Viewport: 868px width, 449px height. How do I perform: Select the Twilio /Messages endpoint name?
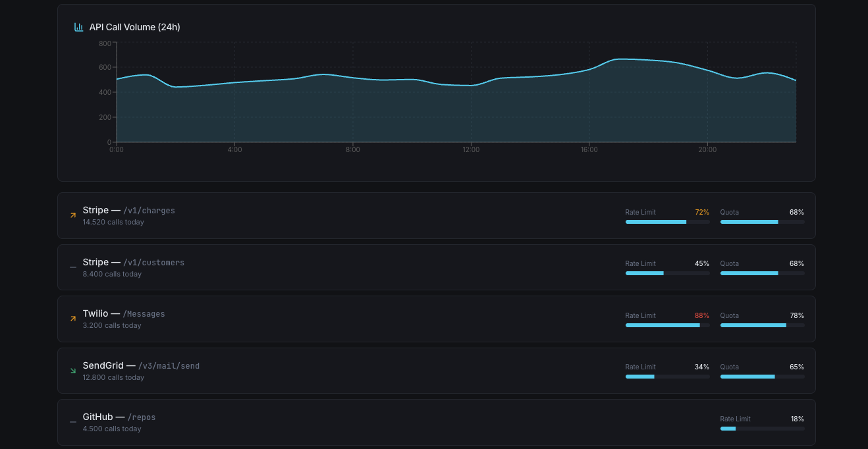pos(124,314)
